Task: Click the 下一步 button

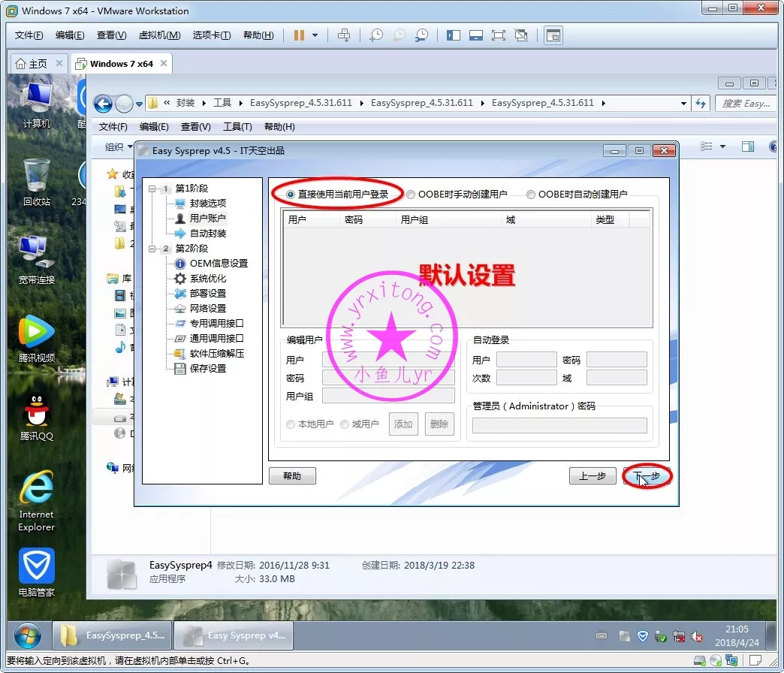Action: click(647, 475)
